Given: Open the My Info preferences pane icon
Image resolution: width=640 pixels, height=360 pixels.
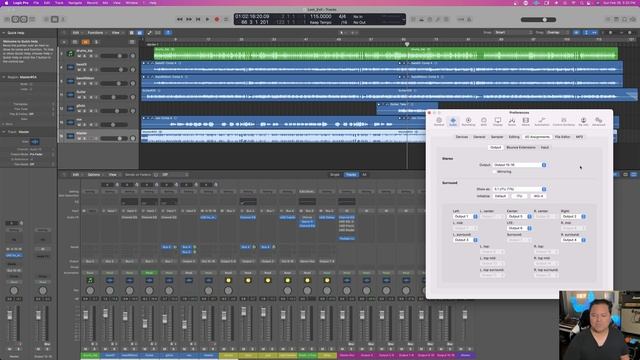Looking at the screenshot, I should click(x=583, y=121).
